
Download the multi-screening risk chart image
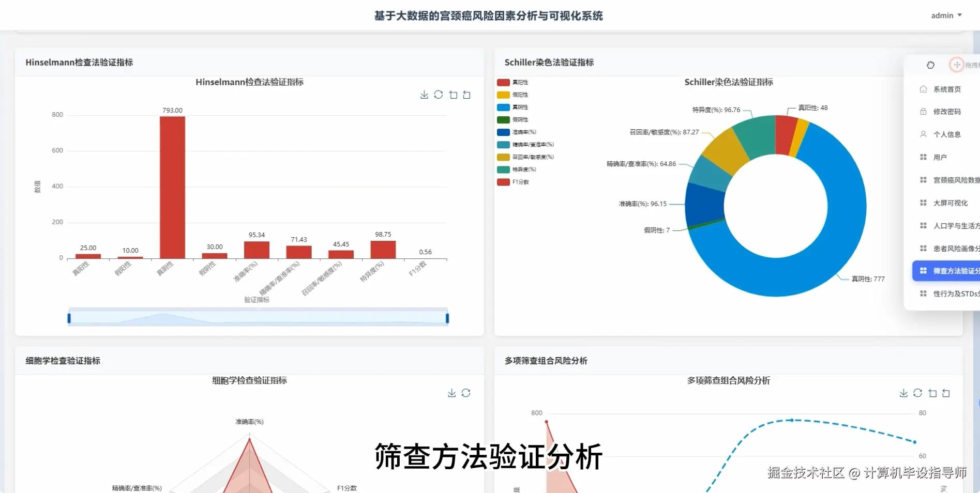tap(903, 393)
